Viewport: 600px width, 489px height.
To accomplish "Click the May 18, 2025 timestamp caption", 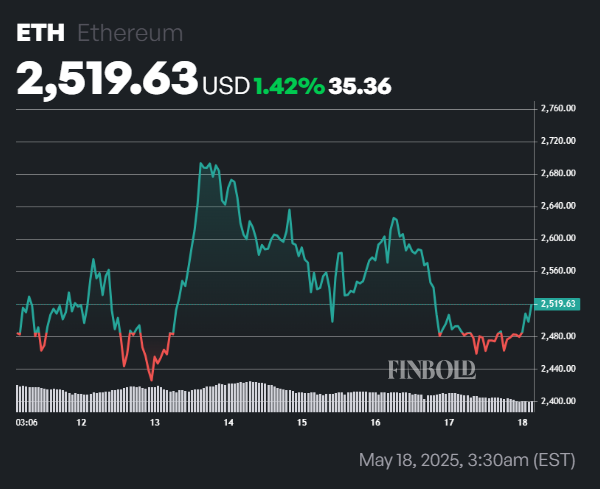I will 467,460.
